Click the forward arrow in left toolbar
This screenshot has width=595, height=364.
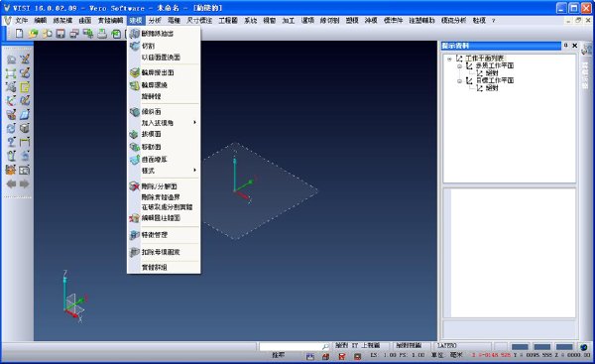coord(24,184)
